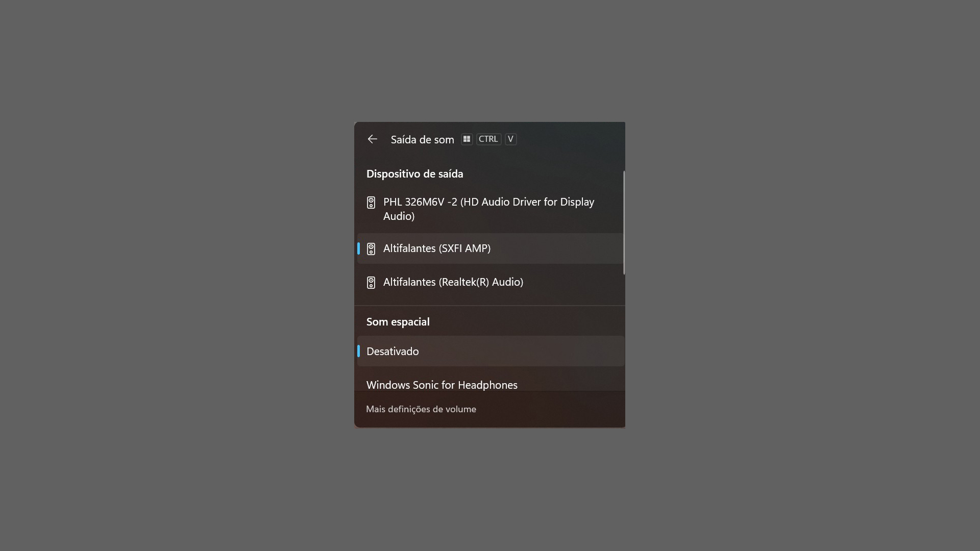980x551 pixels.
Task: Click speaker icon beside PHL 326M6V
Action: click(371, 203)
